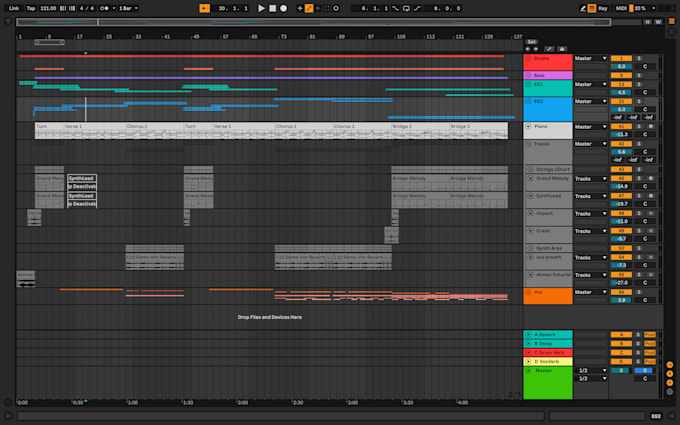Image resolution: width=680 pixels, height=425 pixels.
Task: Click the Link button
Action: coord(14,8)
